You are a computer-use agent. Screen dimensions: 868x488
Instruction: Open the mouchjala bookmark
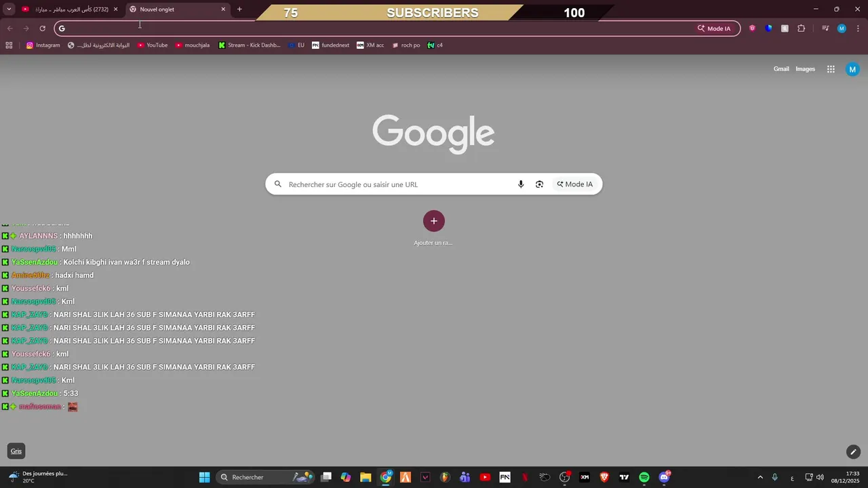[x=193, y=45]
